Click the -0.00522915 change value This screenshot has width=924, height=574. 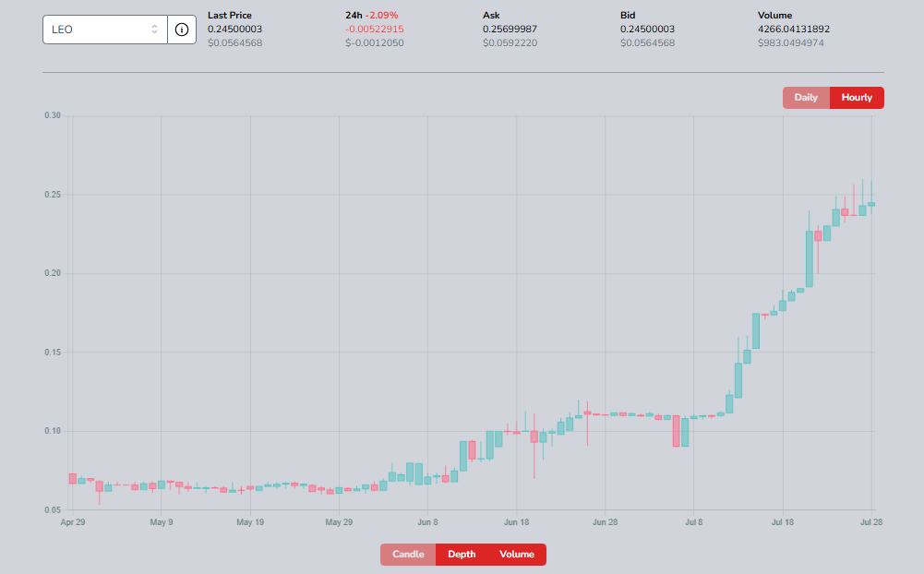[x=374, y=29]
